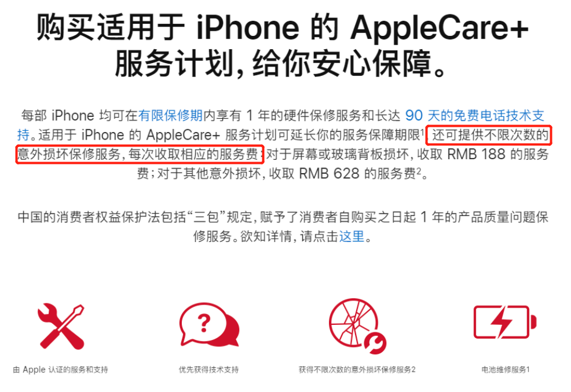
Task: Click the paragraph mentioning “三包”规定
Action: point(283,227)
